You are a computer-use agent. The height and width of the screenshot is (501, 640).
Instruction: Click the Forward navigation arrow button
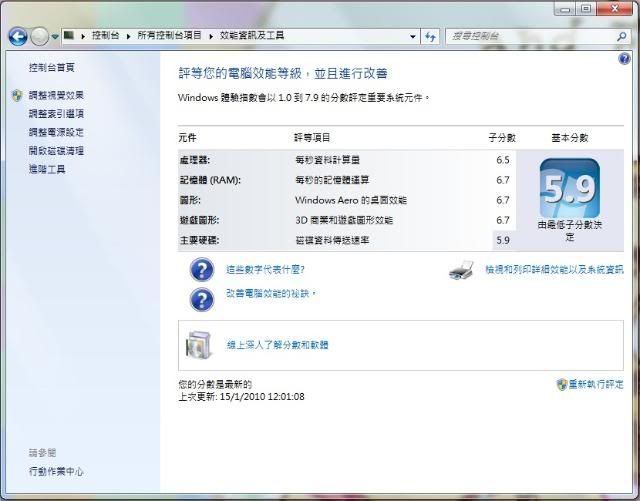pos(39,36)
